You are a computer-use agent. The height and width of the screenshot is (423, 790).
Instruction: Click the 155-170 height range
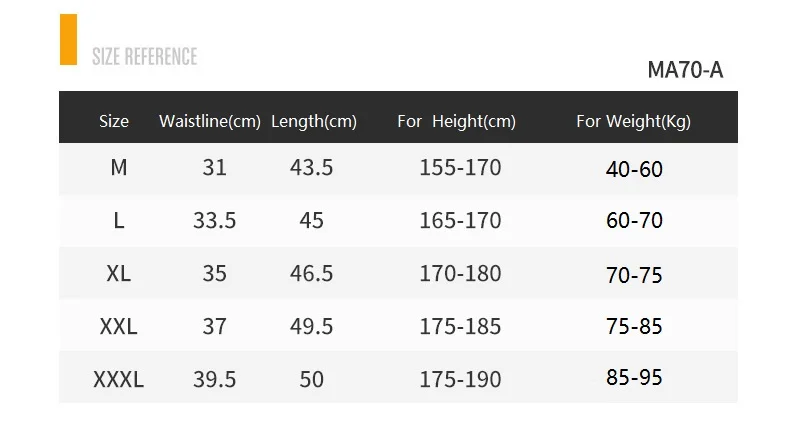click(460, 167)
